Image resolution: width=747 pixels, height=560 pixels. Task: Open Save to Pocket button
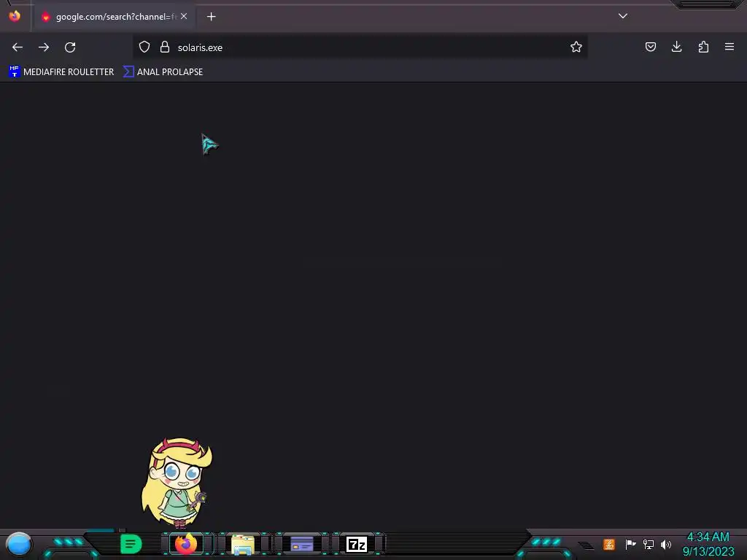click(650, 47)
